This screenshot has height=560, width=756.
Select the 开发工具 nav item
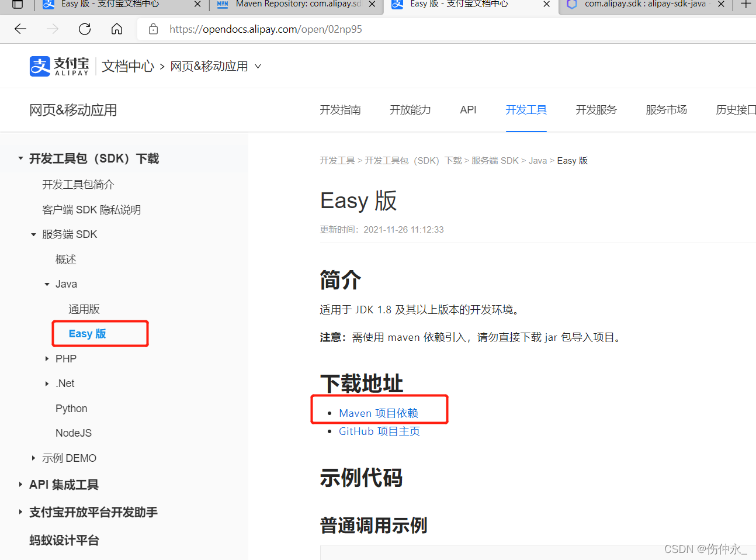coord(526,110)
